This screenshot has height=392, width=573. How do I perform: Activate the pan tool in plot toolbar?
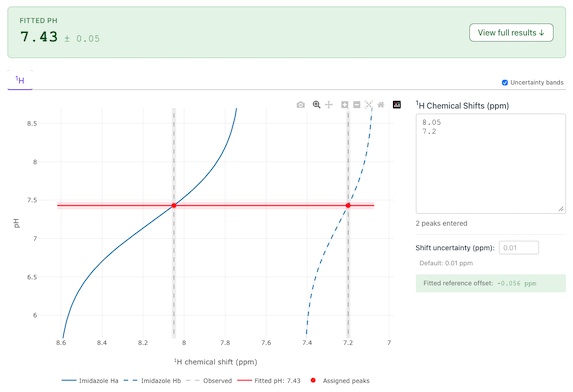329,105
